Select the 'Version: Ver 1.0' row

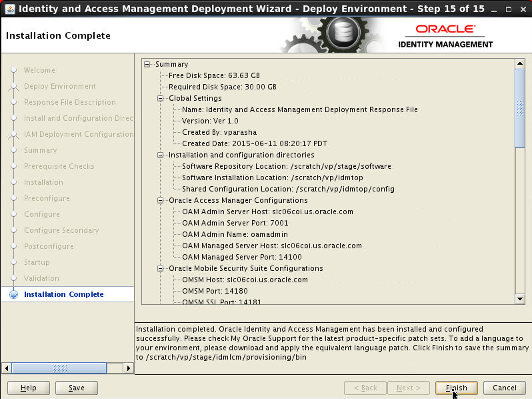click(x=210, y=121)
